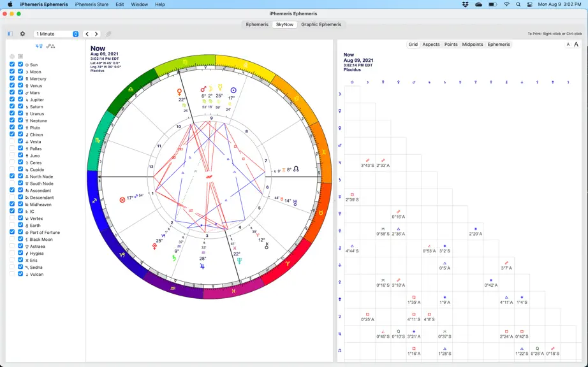Click the eye column header icon

point(12,56)
